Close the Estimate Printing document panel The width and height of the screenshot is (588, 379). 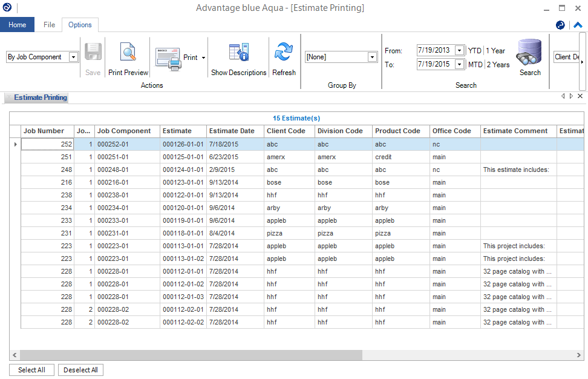[x=580, y=96]
